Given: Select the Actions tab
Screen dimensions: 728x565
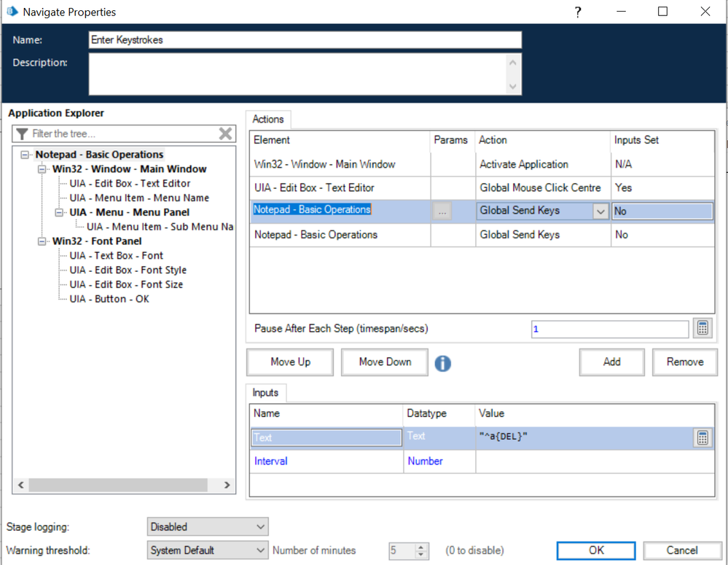Looking at the screenshot, I should coord(268,120).
